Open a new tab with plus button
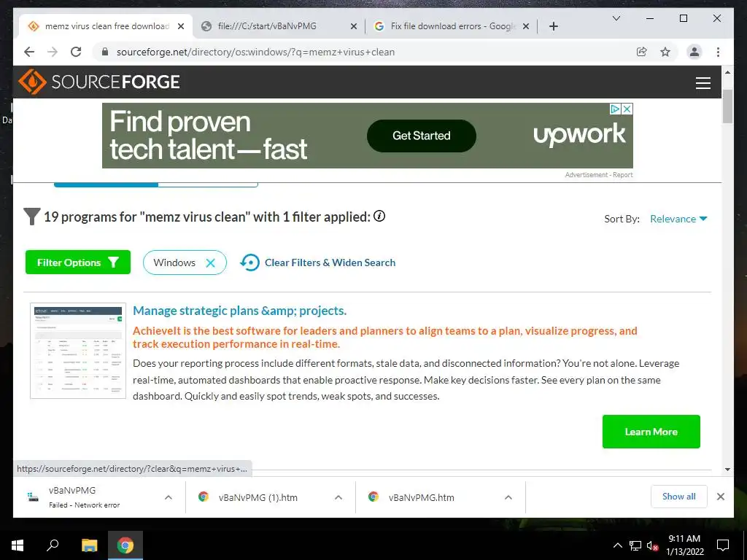747x560 pixels. (x=553, y=26)
